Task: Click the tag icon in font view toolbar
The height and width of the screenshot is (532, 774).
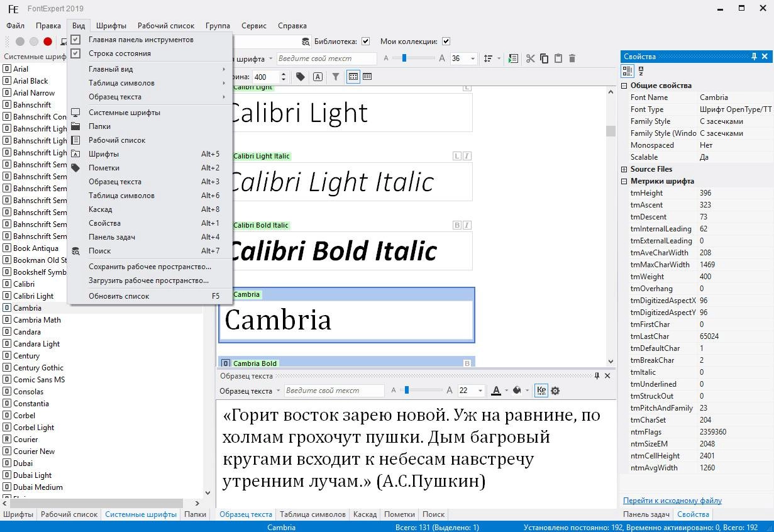Action: (301, 77)
